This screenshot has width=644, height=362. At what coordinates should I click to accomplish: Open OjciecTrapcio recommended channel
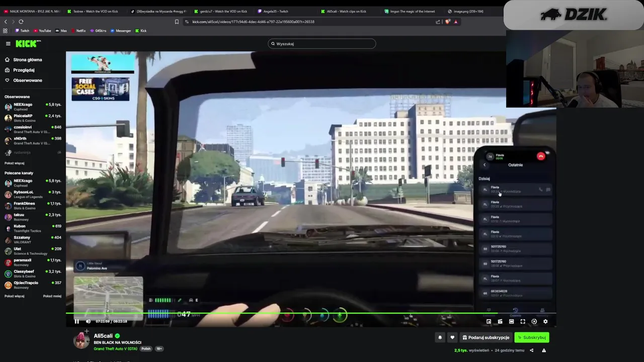click(x=33, y=285)
